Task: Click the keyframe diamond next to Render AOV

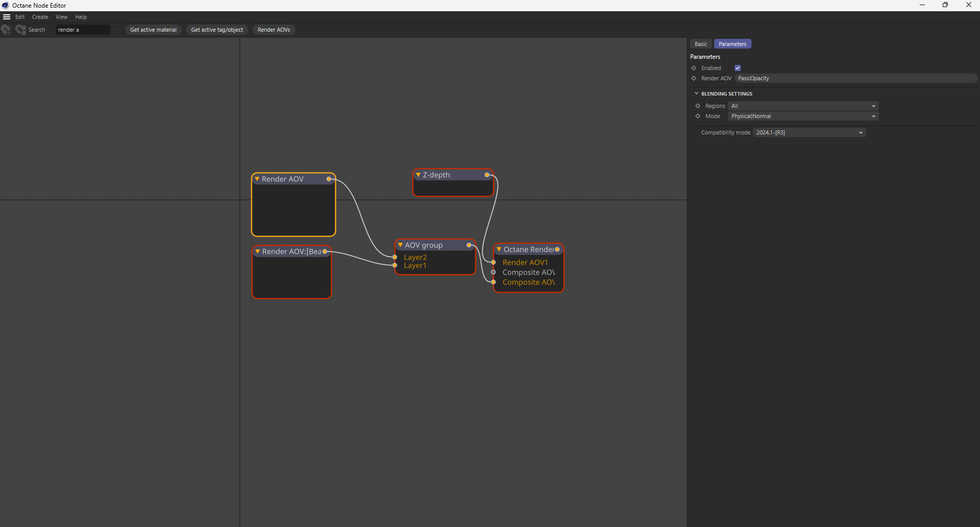Action: pyautogui.click(x=694, y=78)
